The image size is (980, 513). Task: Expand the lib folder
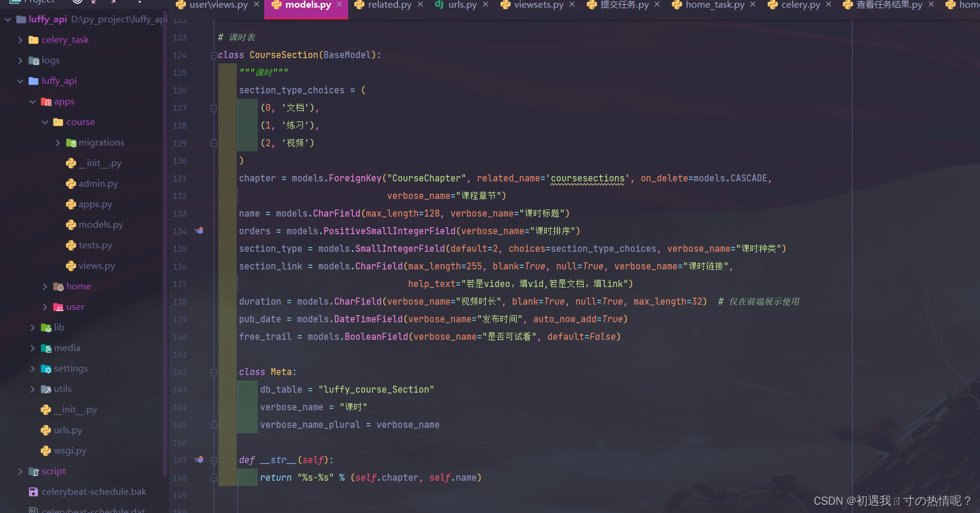(x=32, y=328)
